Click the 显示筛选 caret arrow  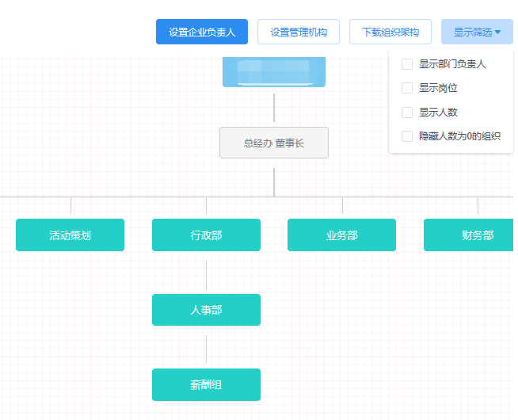pyautogui.click(x=497, y=32)
